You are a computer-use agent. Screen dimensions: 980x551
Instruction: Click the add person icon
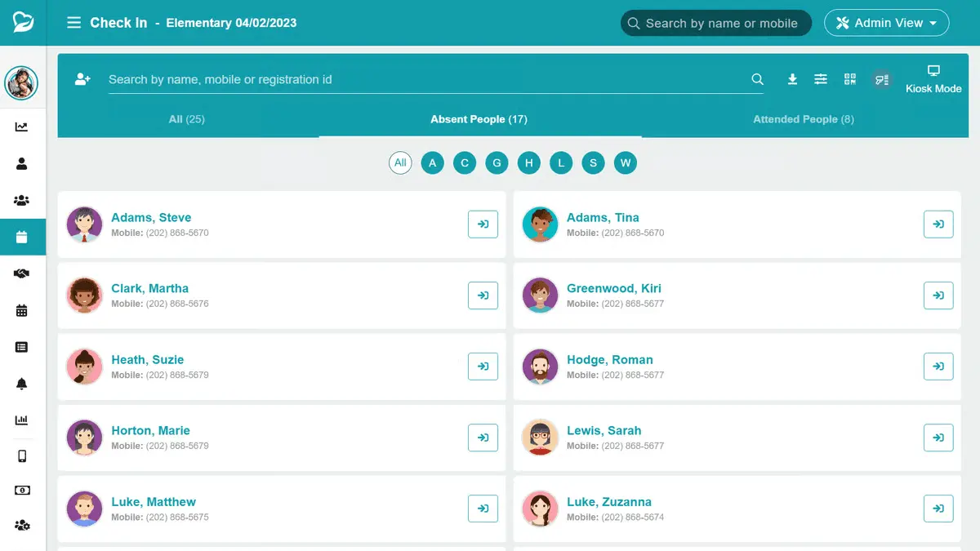click(82, 79)
